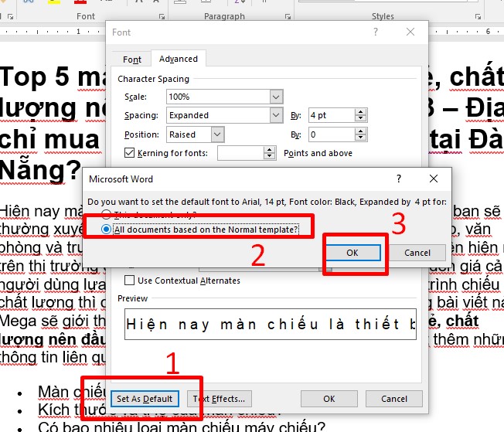504x432 pixels.
Task: Expand the Scale dropdown arrow
Action: (x=276, y=97)
